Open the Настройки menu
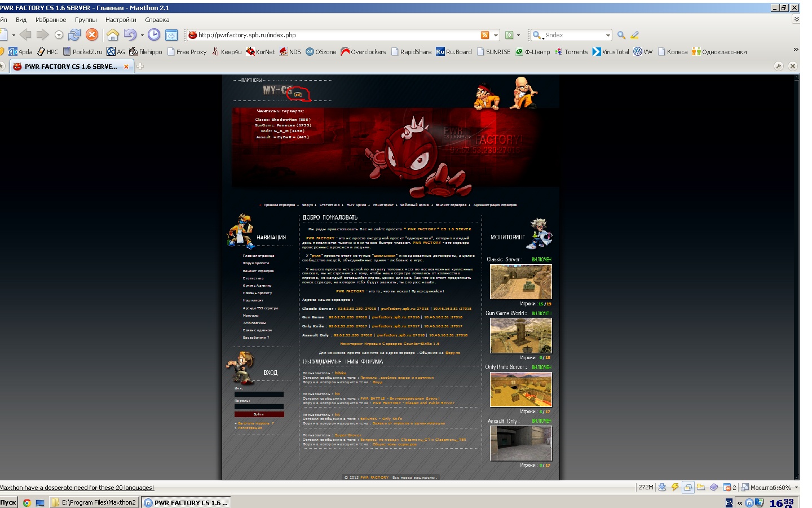Screen dimensions: 812x508 tap(121, 20)
